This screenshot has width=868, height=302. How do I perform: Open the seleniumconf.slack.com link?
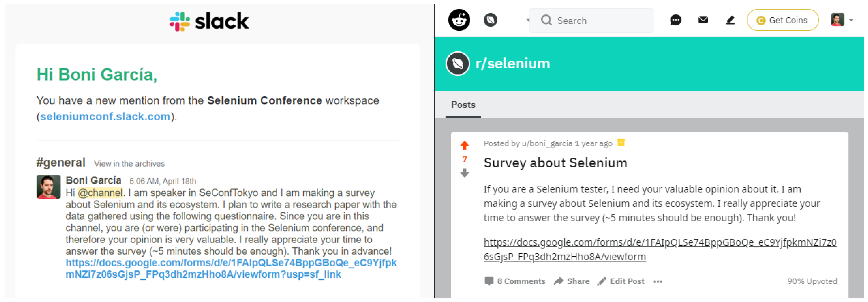[105, 117]
